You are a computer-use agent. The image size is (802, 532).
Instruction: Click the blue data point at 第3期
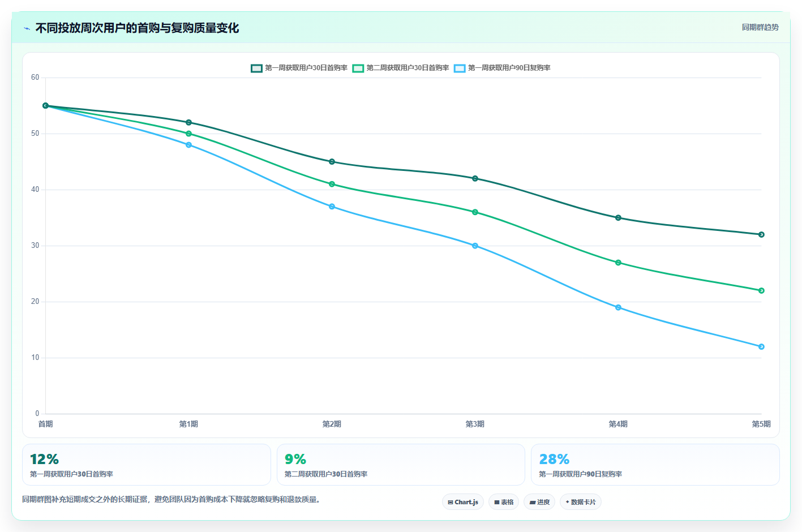point(475,246)
